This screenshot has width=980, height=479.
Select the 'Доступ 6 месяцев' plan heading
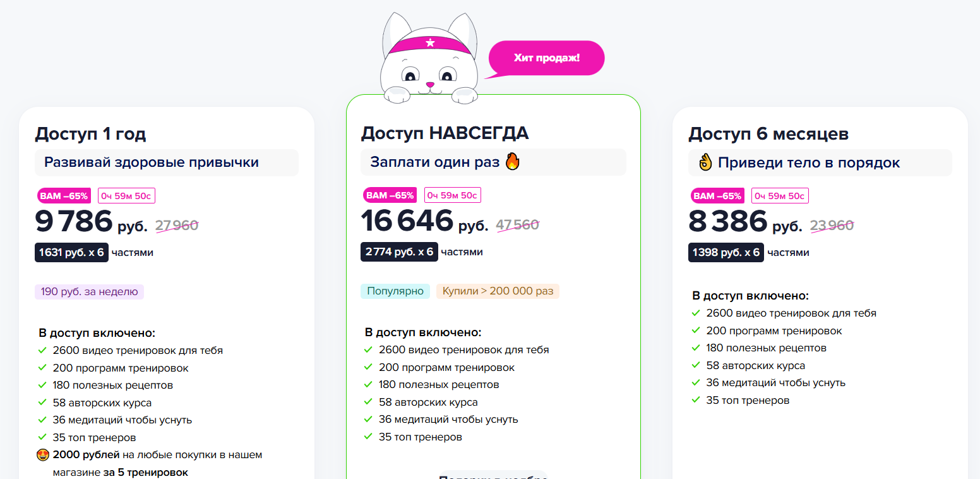(x=768, y=134)
